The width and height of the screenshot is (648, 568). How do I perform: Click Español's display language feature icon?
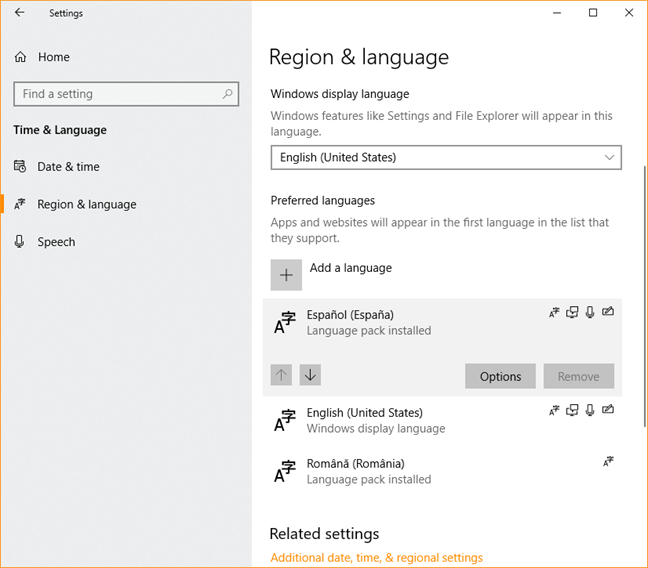(554, 313)
